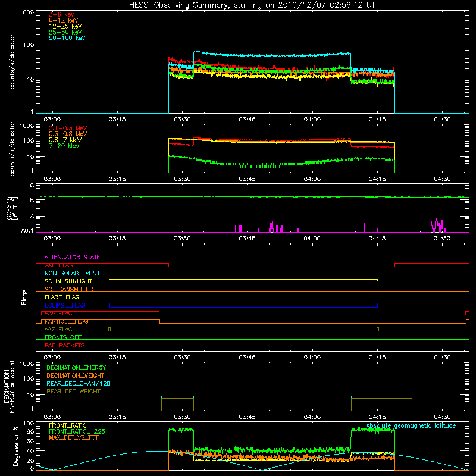The width and height of the screenshot is (476, 476).
Task: Click the 'C' level on GOES15 axis
Action: [x=32, y=186]
